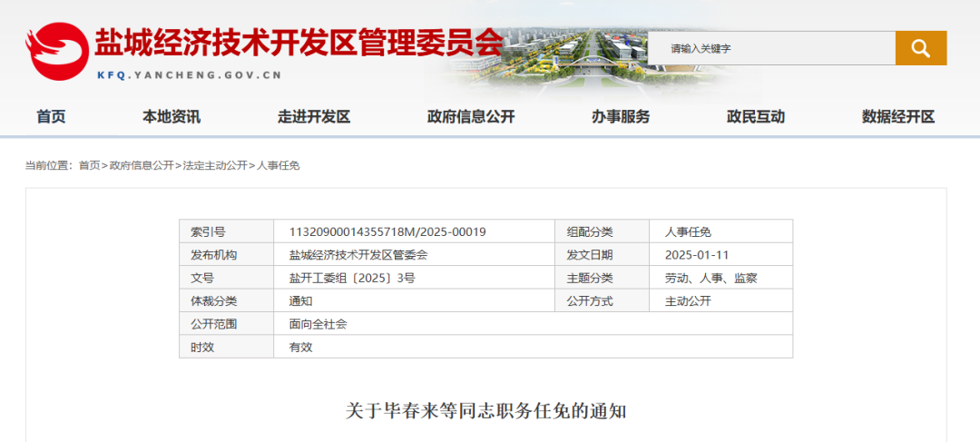The height and width of the screenshot is (442, 980).
Task: Click the 文号 label cell
Action: tap(226, 278)
